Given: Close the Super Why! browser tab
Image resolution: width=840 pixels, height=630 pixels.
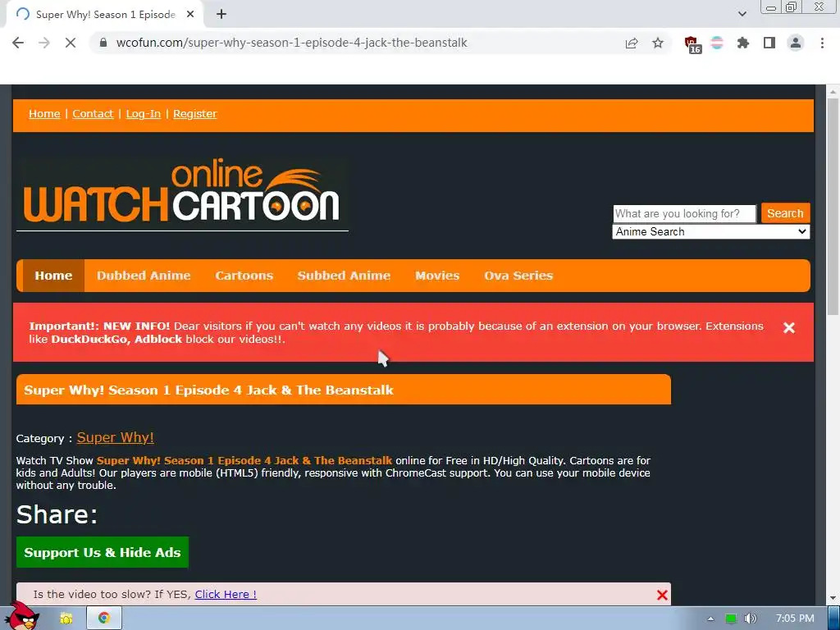Looking at the screenshot, I should pyautogui.click(x=190, y=15).
